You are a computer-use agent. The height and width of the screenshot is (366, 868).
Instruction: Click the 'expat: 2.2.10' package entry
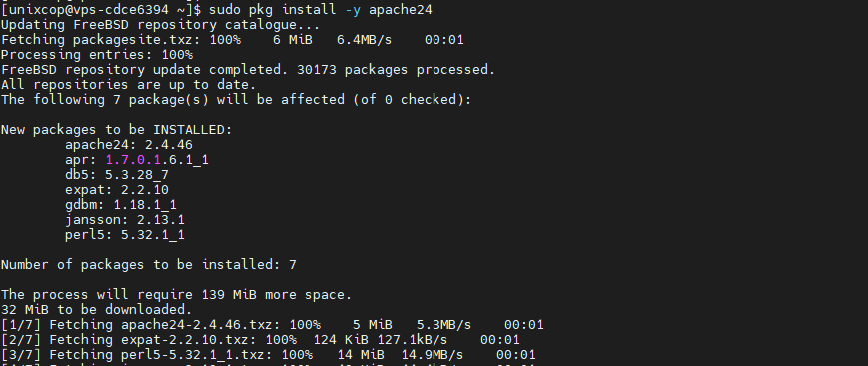117,190
